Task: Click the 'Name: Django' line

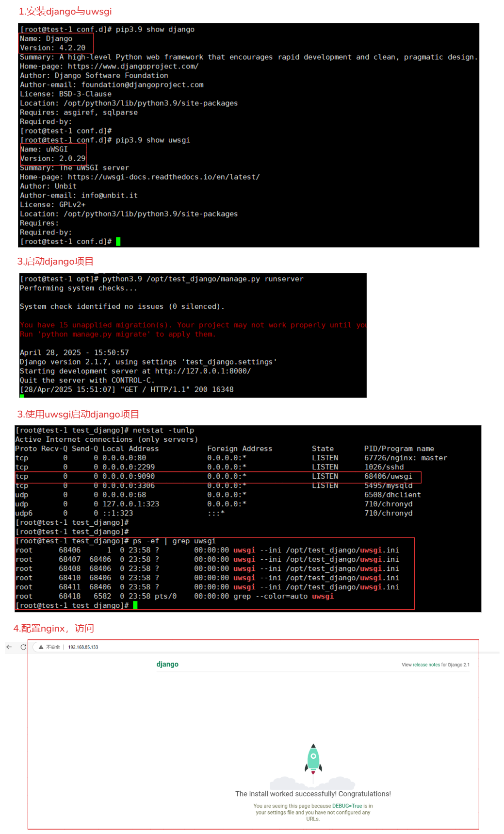Action: (x=46, y=38)
